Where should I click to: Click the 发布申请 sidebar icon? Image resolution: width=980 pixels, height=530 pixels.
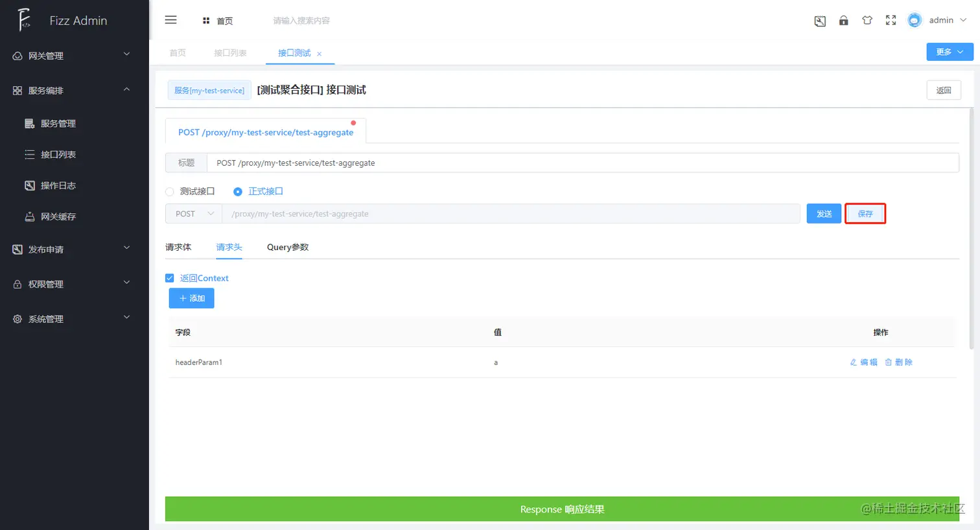coord(17,249)
